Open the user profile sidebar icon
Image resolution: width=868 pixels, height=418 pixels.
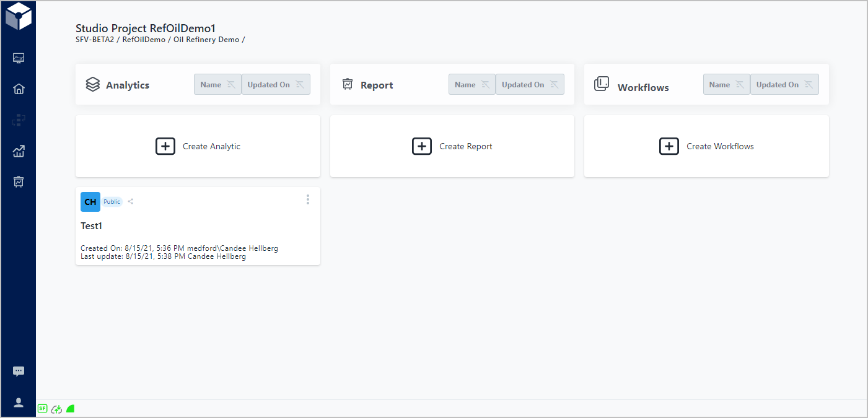point(19,403)
